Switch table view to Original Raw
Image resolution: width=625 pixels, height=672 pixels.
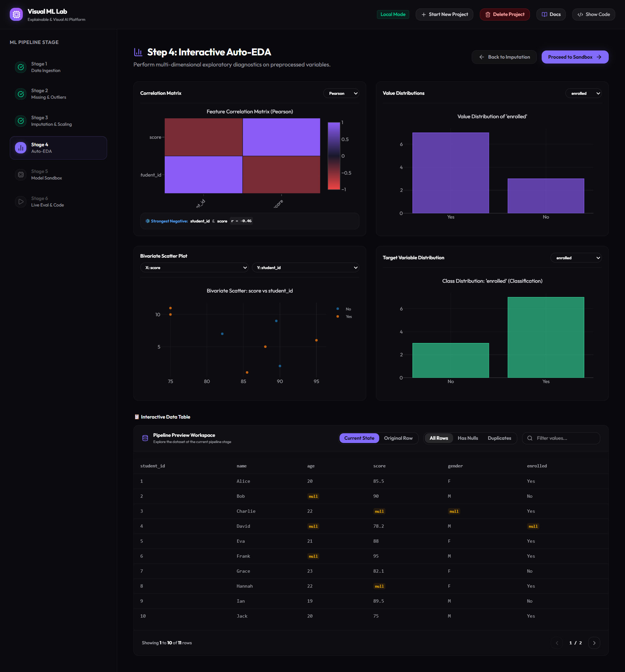click(x=398, y=438)
